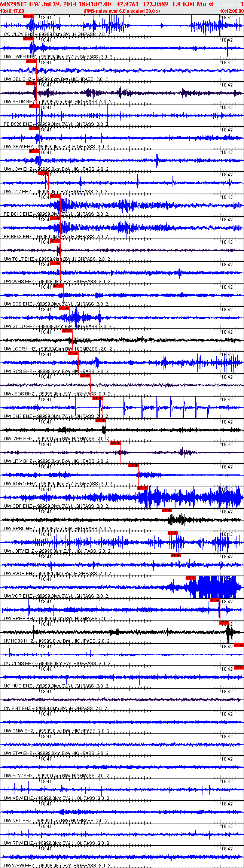Click red pick marker above UW.SVOH trace
This screenshot has width=244, height=868.
pyautogui.click(x=176, y=555)
